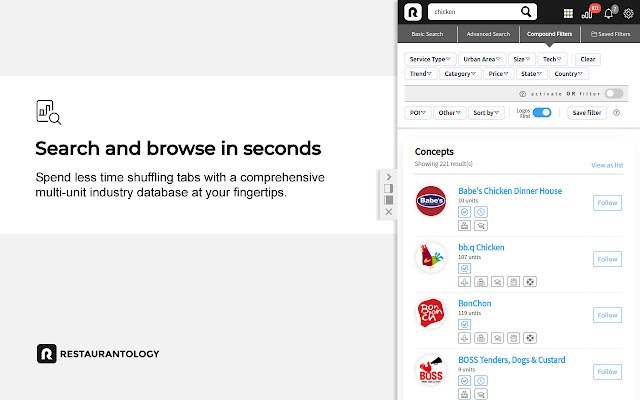640x400 pixels.
Task: Click the help icon beside activate OR filter
Action: [x=522, y=94]
